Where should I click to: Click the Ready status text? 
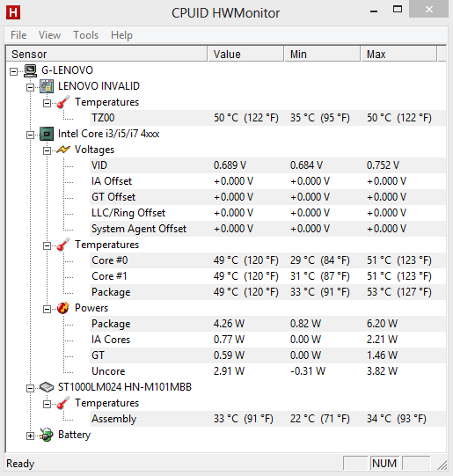pos(20,464)
